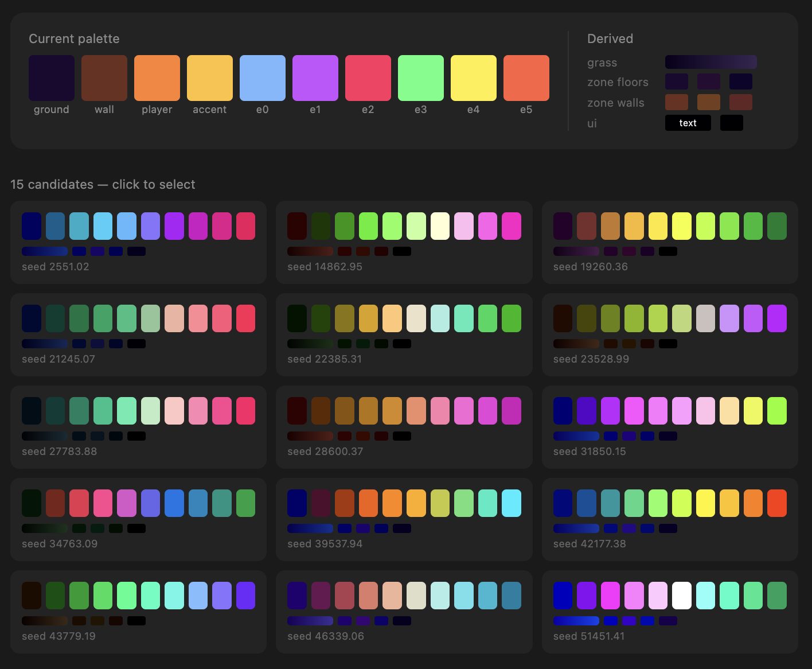Choose palette candidate seed 23528.99

669,334
